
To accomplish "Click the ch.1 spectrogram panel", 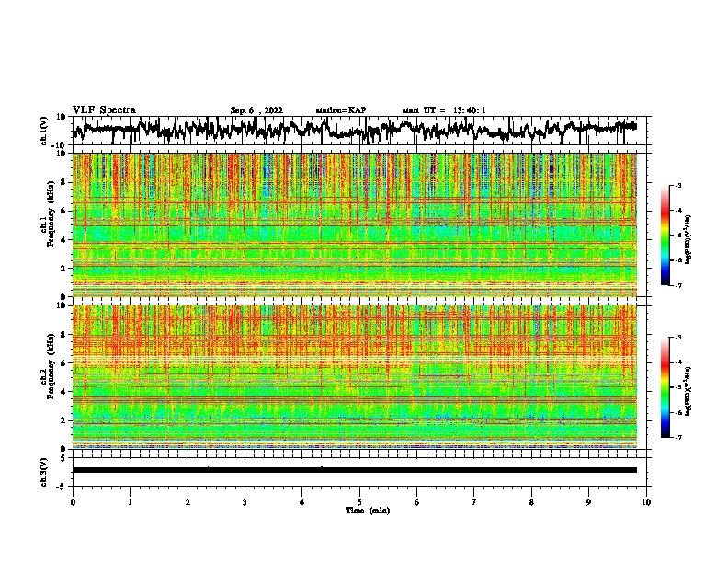I will [x=354, y=224].
